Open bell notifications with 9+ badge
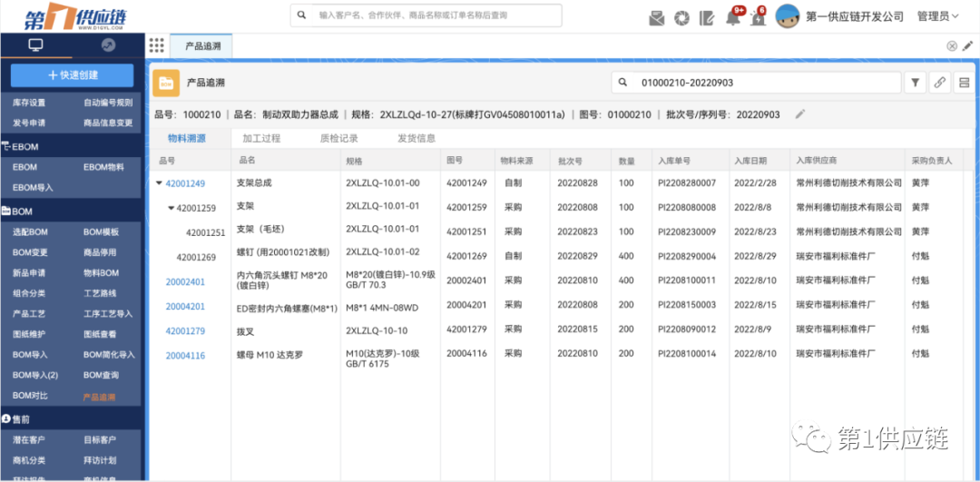 pyautogui.click(x=733, y=17)
